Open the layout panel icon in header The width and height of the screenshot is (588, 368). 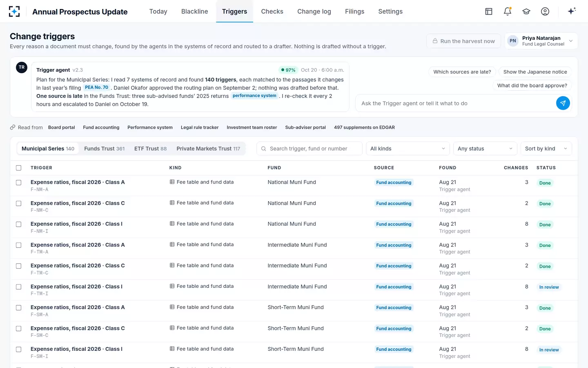coord(489,11)
